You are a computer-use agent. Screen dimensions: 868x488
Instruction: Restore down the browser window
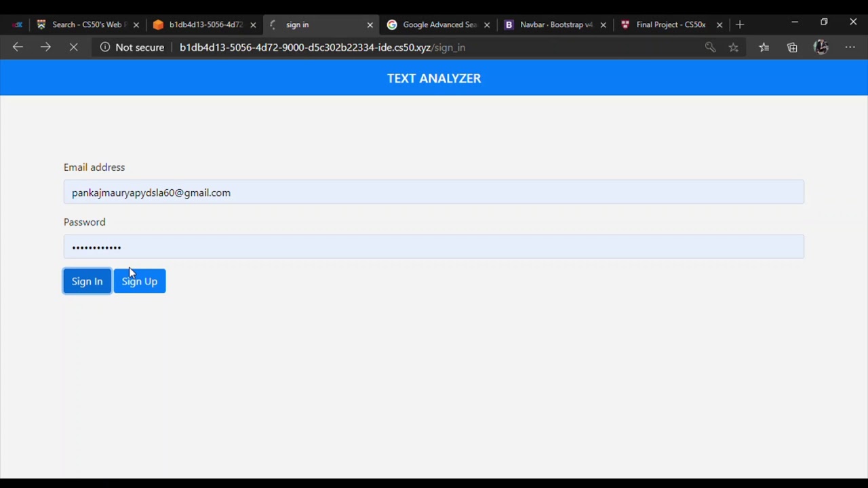(x=824, y=22)
